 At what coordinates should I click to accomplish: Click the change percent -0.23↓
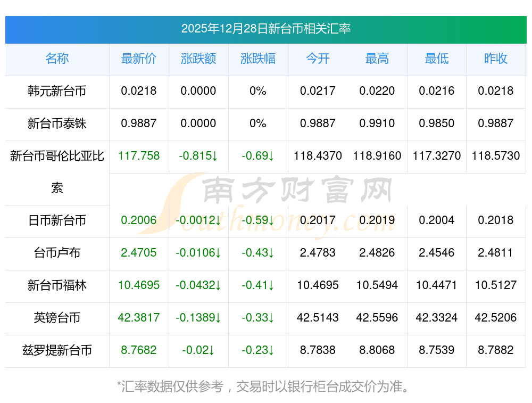[258, 350]
